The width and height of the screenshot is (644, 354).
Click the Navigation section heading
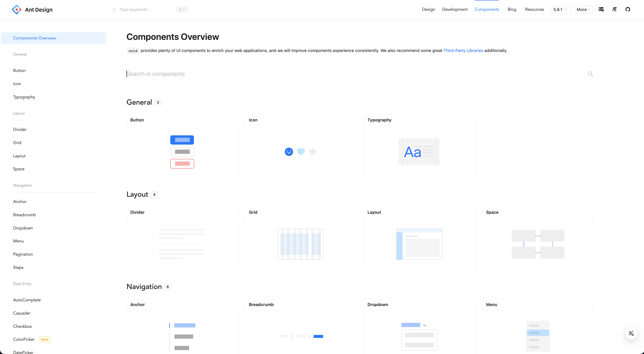point(144,287)
